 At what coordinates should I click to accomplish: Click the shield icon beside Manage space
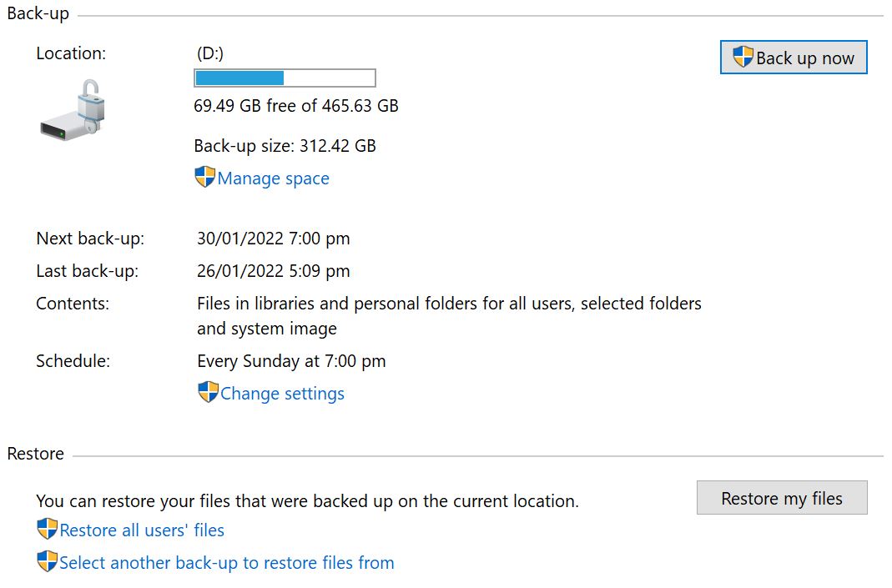(x=204, y=178)
